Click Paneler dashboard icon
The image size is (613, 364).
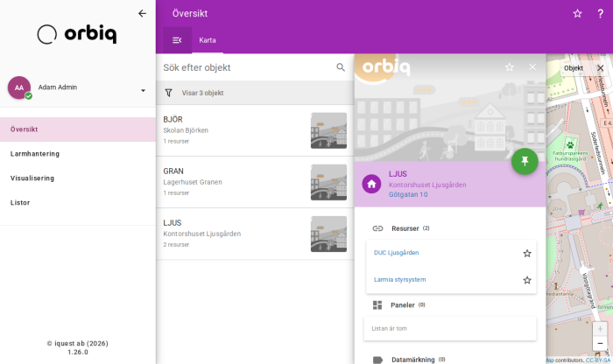pyautogui.click(x=377, y=305)
